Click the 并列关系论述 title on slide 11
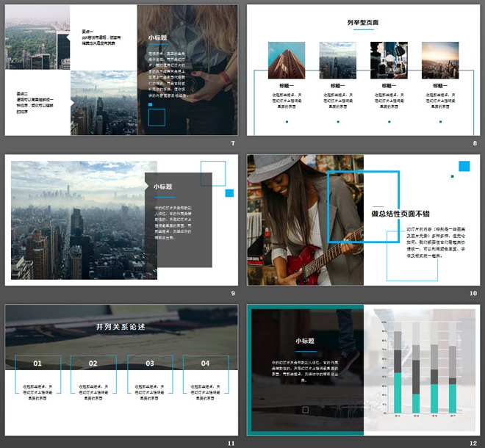 tap(121, 327)
